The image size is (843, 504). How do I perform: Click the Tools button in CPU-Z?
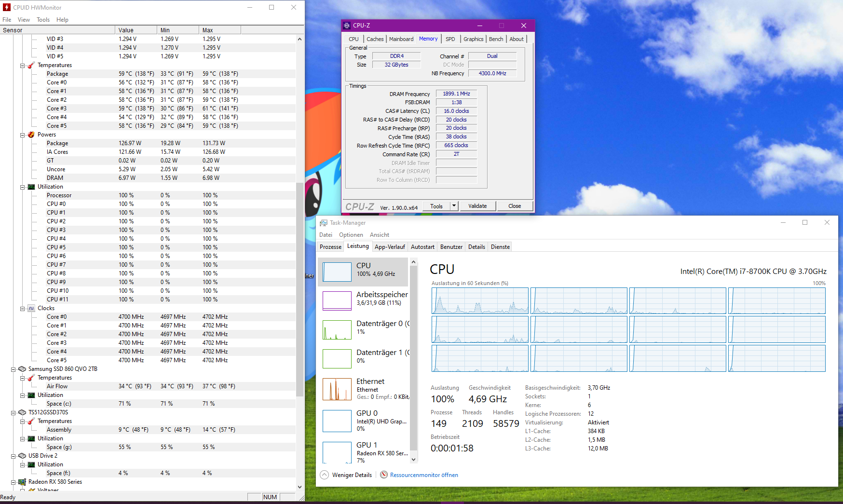[x=436, y=206]
